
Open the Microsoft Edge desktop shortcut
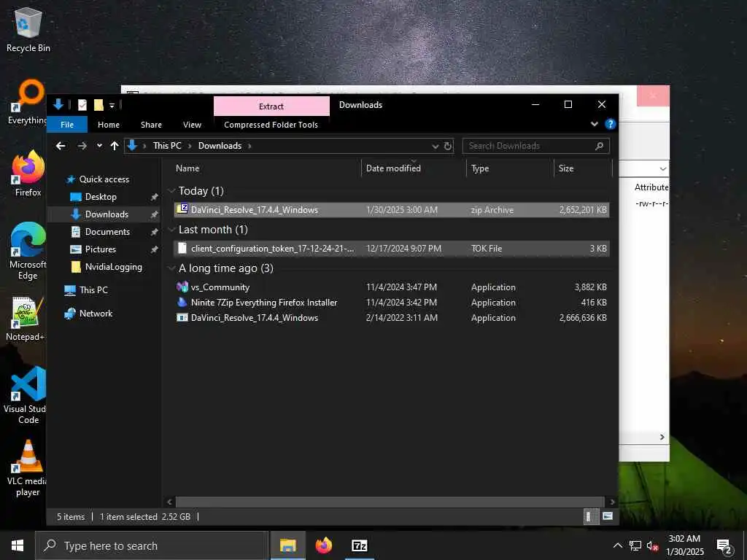(28, 251)
